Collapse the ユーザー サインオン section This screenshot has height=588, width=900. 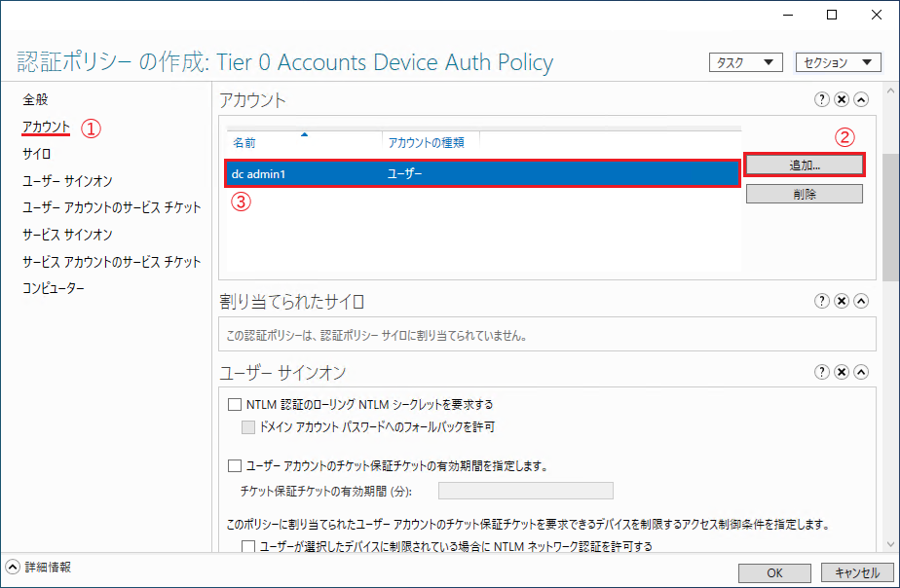(x=860, y=372)
